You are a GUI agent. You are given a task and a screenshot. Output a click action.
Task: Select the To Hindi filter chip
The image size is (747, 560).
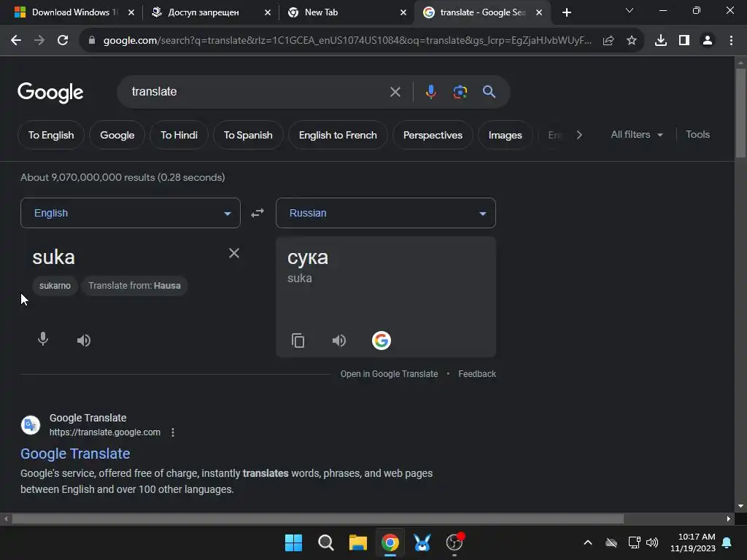179,135
